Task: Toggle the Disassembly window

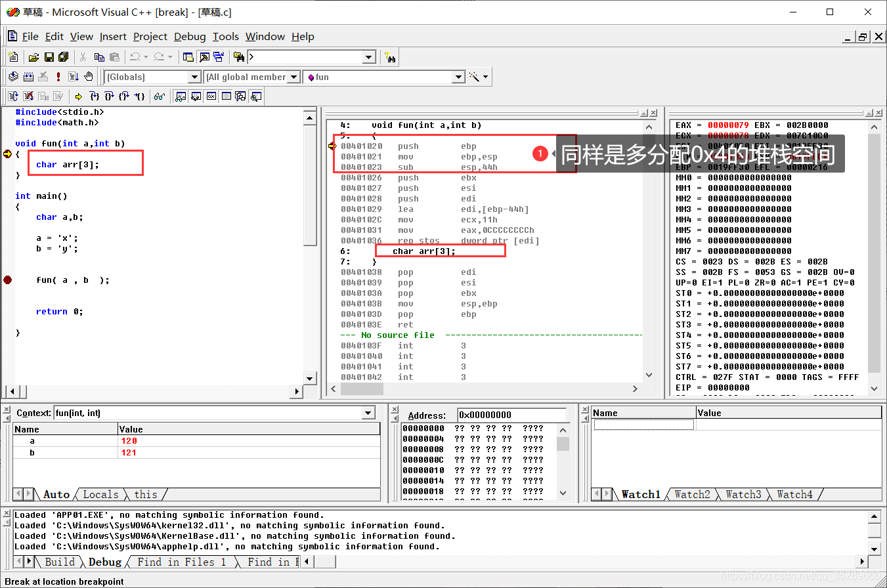Action: [x=255, y=96]
